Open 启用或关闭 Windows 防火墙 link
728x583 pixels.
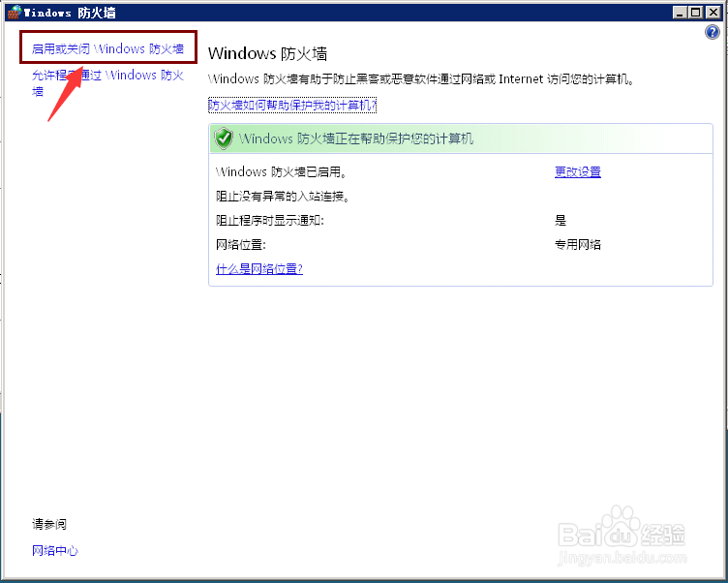pyautogui.click(x=107, y=48)
